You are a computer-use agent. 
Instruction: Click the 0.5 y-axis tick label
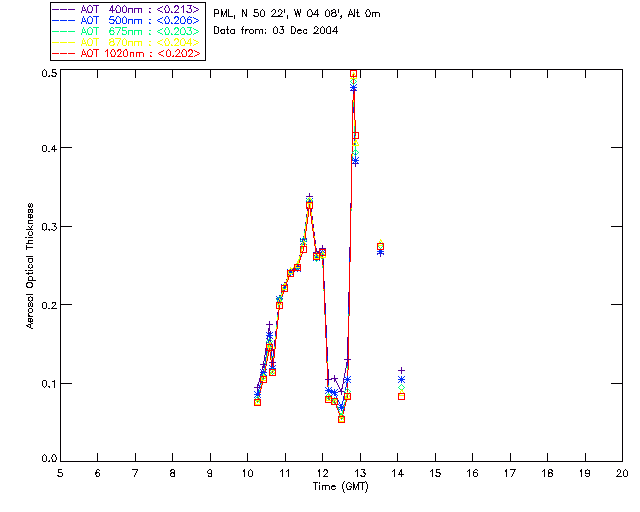point(49,73)
